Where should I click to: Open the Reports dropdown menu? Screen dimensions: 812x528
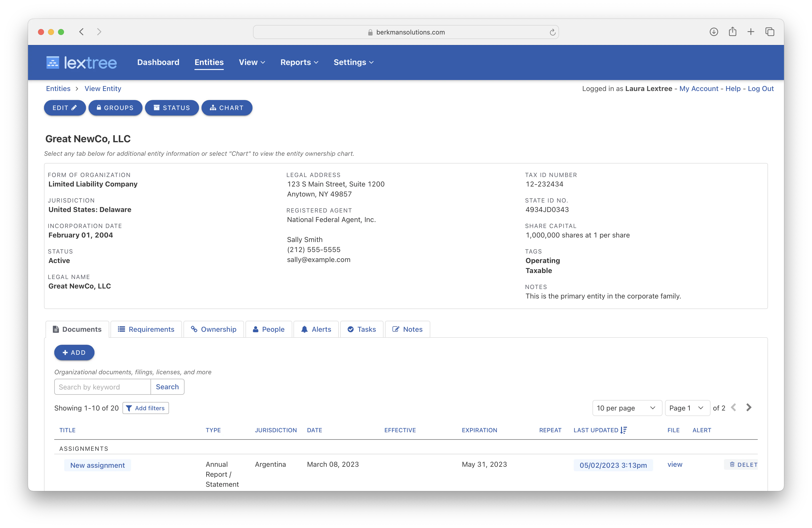pyautogui.click(x=299, y=62)
